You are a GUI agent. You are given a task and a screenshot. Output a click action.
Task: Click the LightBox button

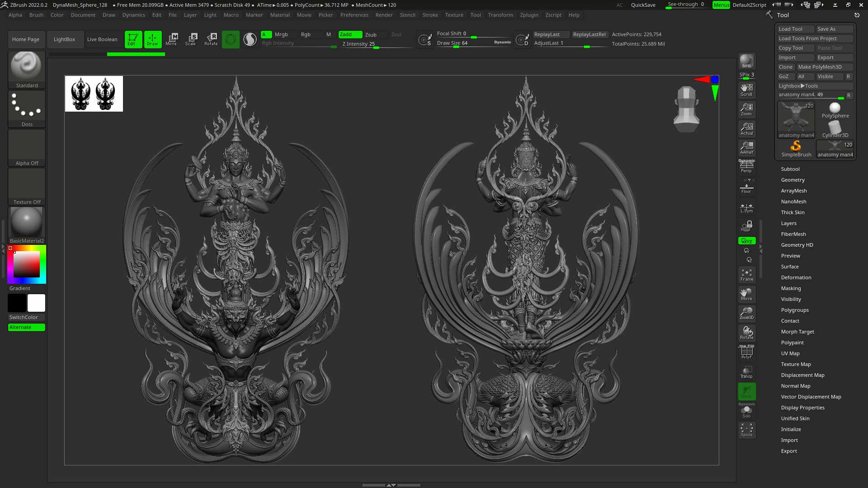click(x=64, y=39)
